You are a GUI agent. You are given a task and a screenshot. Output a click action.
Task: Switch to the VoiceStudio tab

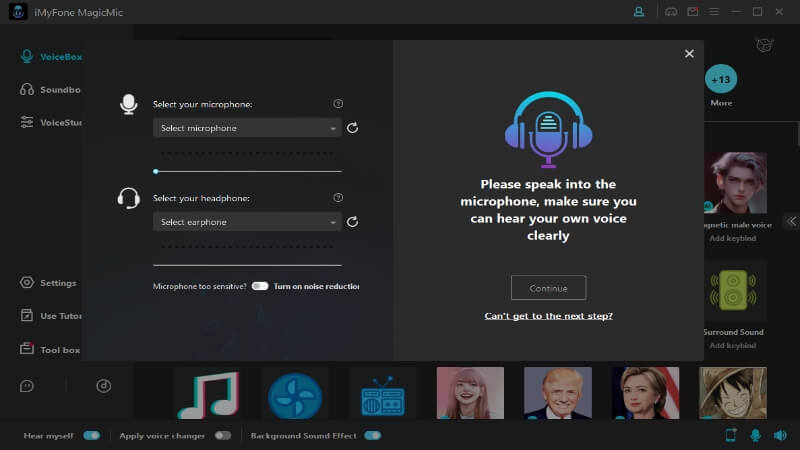point(51,122)
